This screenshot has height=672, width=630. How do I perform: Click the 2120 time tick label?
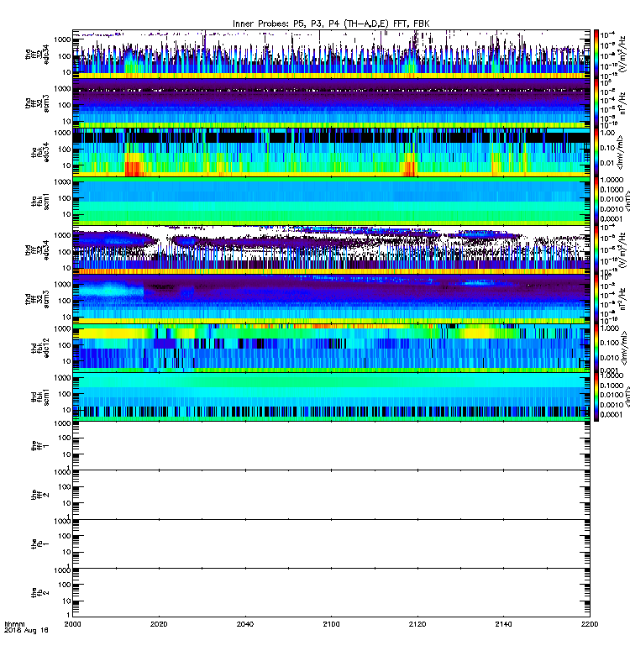417,624
